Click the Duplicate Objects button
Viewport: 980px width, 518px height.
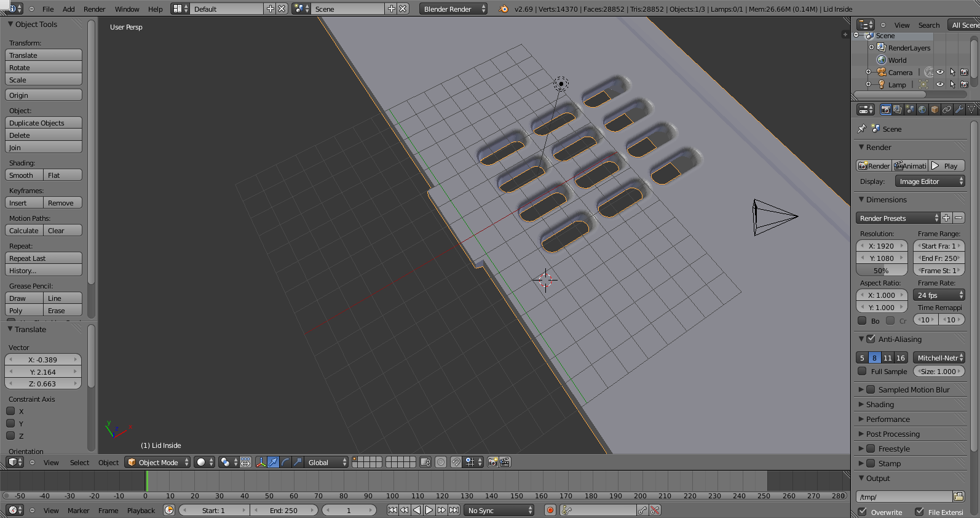point(43,123)
